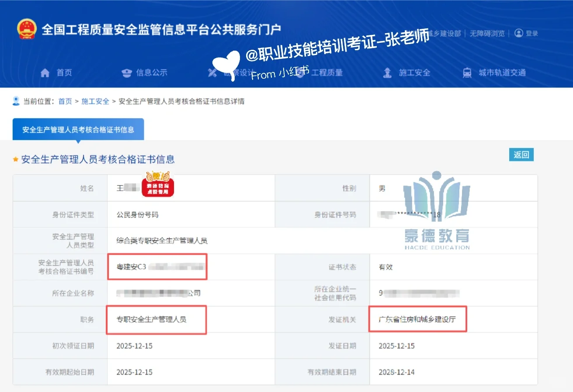
Task: Click the national emblem logo icon
Action: [x=28, y=29]
